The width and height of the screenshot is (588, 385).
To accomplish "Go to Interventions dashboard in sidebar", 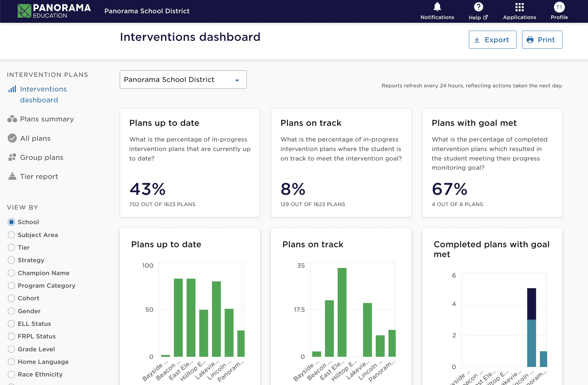I will coord(44,95).
